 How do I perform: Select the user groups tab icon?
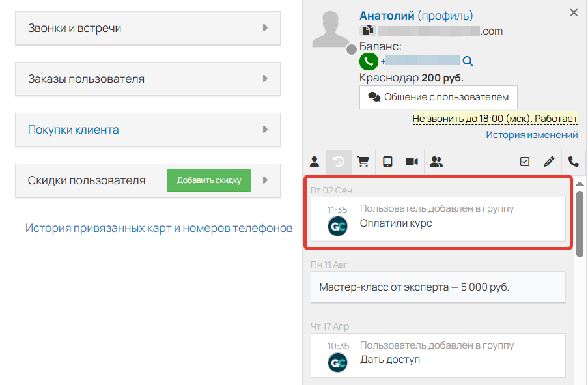tap(436, 162)
